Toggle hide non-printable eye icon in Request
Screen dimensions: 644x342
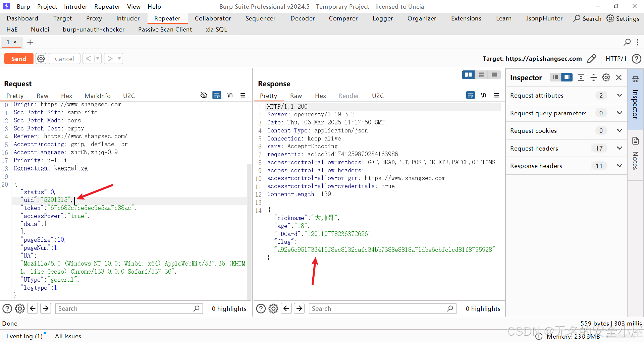point(204,95)
